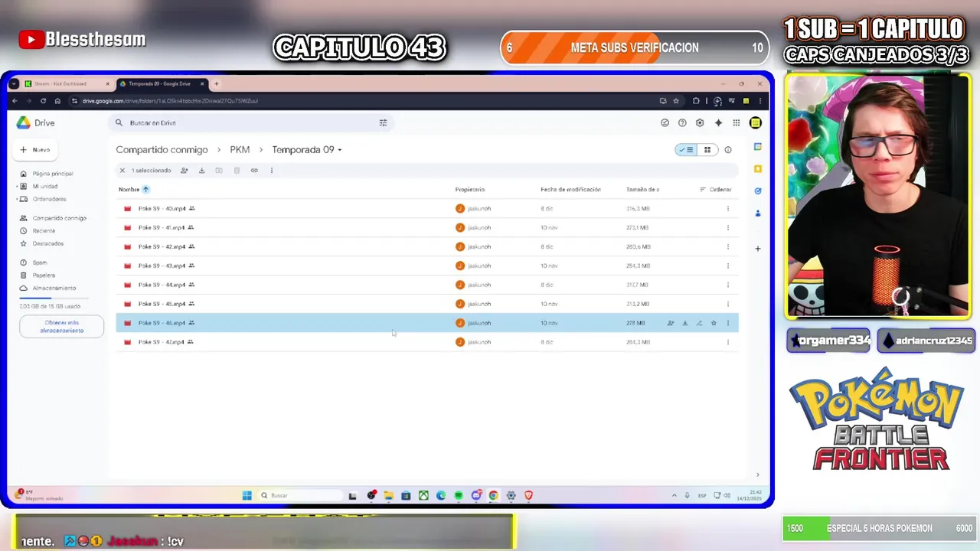Click the browser address bar URL
This screenshot has width=980, height=551.
click(x=170, y=101)
